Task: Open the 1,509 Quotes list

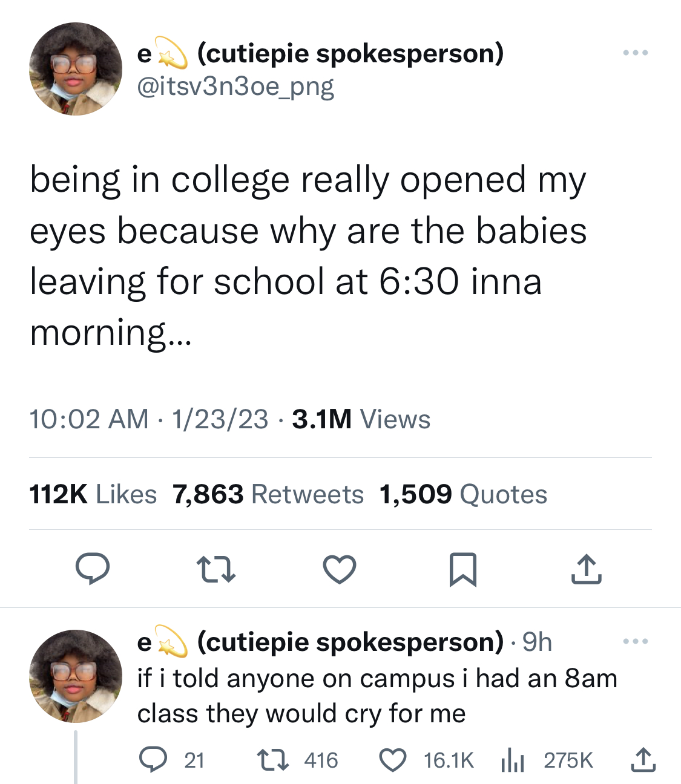Action: (x=464, y=494)
